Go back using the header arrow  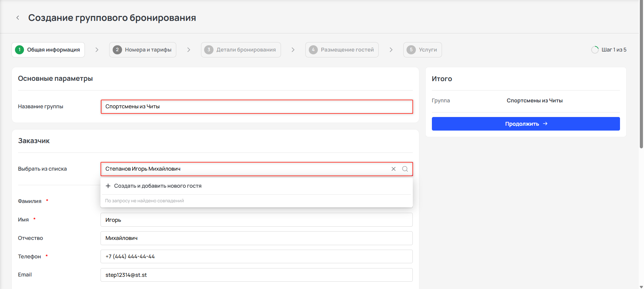(x=18, y=17)
